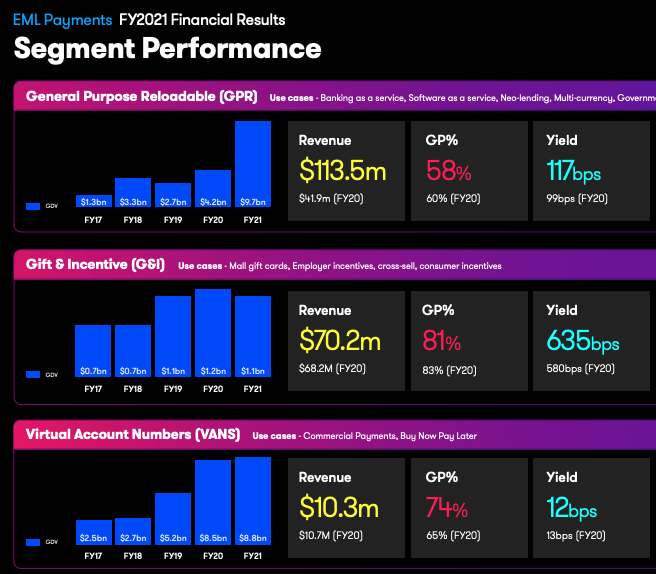Select the FY21 $9.7bn bar in GPR chart
The width and height of the screenshot is (656, 574).
coord(253,164)
